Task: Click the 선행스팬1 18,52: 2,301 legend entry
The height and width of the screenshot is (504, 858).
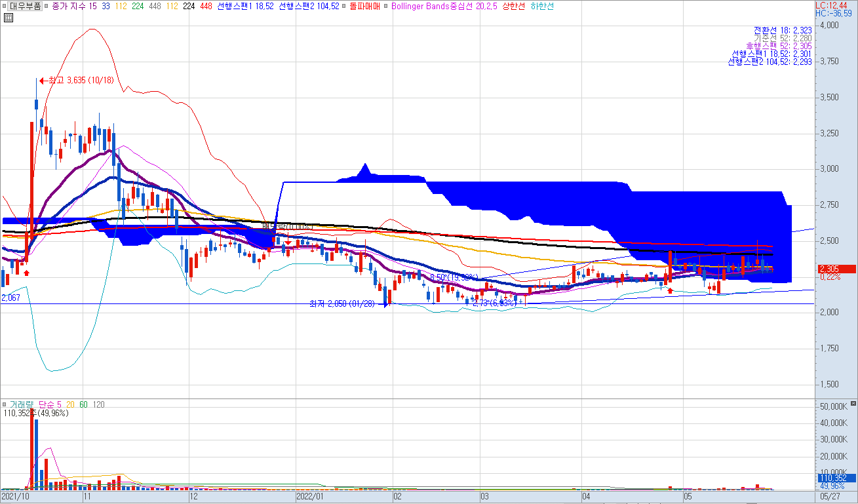Action: click(x=772, y=54)
